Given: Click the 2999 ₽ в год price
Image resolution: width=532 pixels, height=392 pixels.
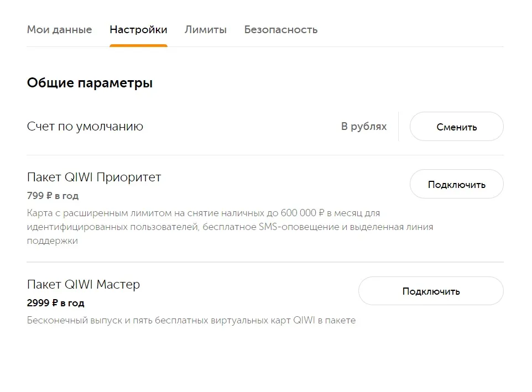Looking at the screenshot, I should click(56, 303).
